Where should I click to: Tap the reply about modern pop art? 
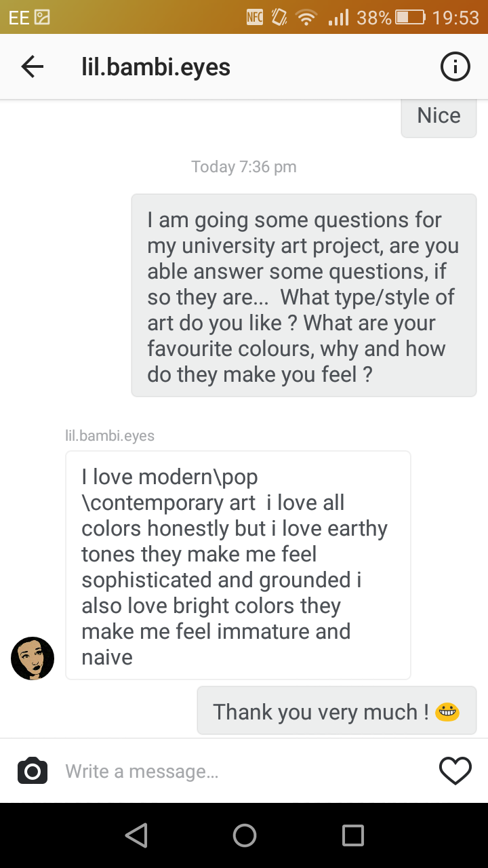238,566
